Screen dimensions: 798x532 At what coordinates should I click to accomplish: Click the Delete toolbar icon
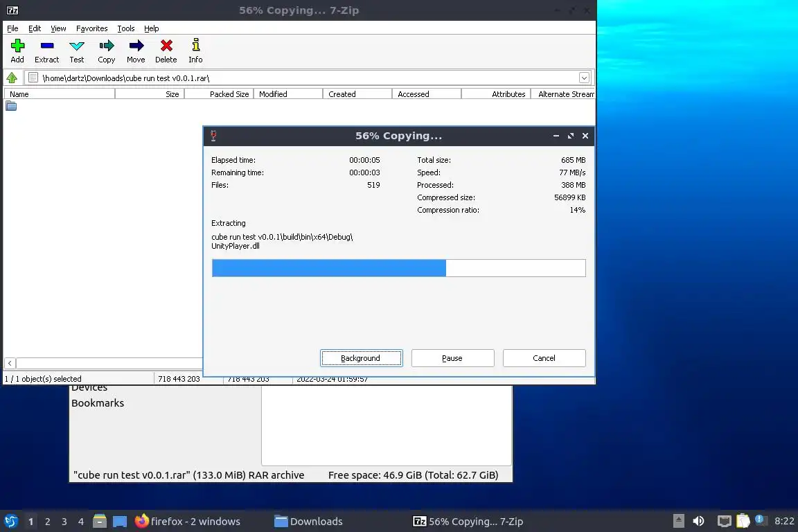[166, 51]
